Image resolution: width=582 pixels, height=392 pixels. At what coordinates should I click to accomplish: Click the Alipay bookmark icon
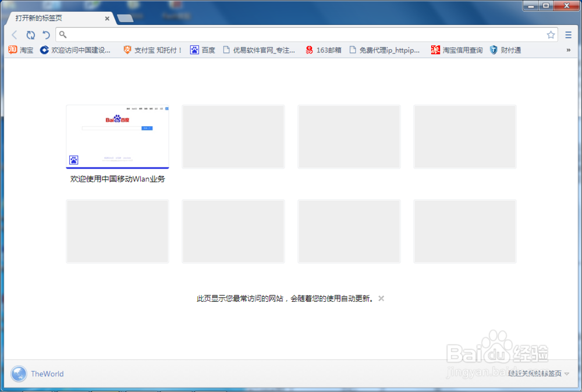[127, 49]
